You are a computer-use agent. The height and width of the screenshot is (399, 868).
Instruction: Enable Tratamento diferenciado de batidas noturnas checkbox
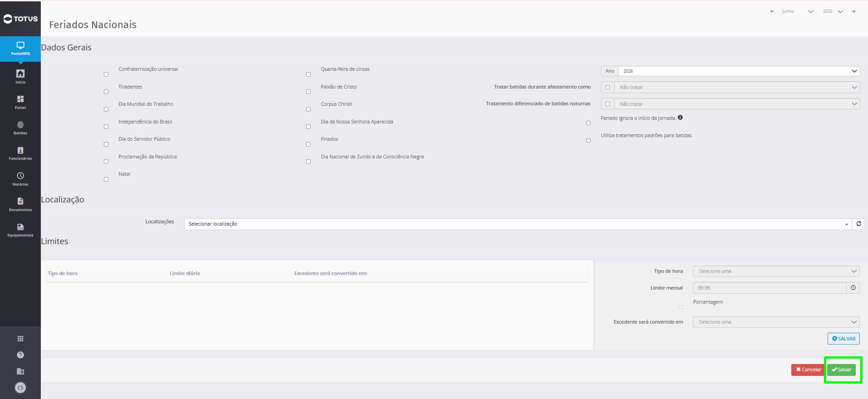tap(608, 104)
